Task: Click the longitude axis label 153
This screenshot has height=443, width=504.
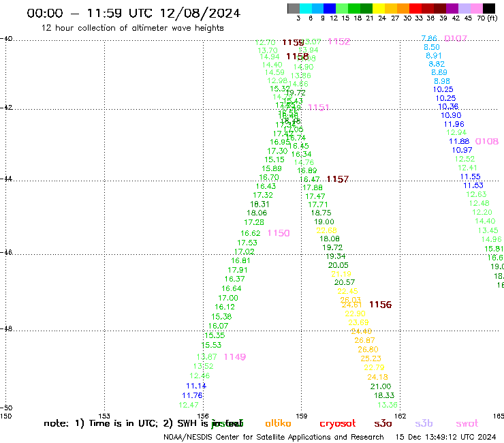Action: pyautogui.click(x=104, y=416)
